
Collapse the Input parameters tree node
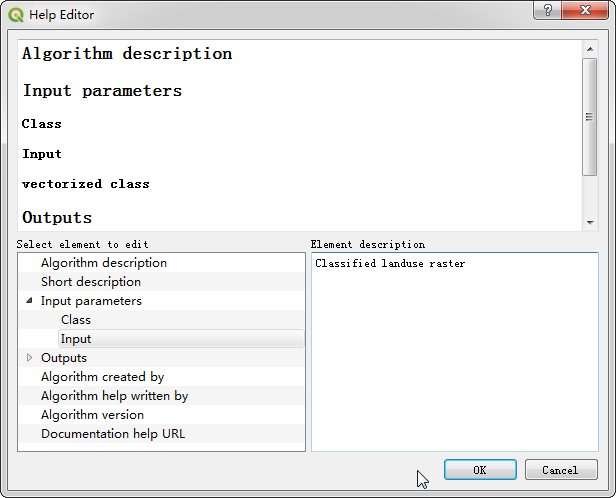tap(29, 301)
